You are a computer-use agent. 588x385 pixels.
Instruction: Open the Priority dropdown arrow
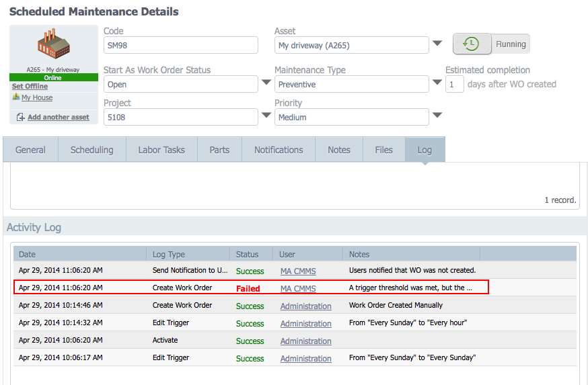click(437, 116)
